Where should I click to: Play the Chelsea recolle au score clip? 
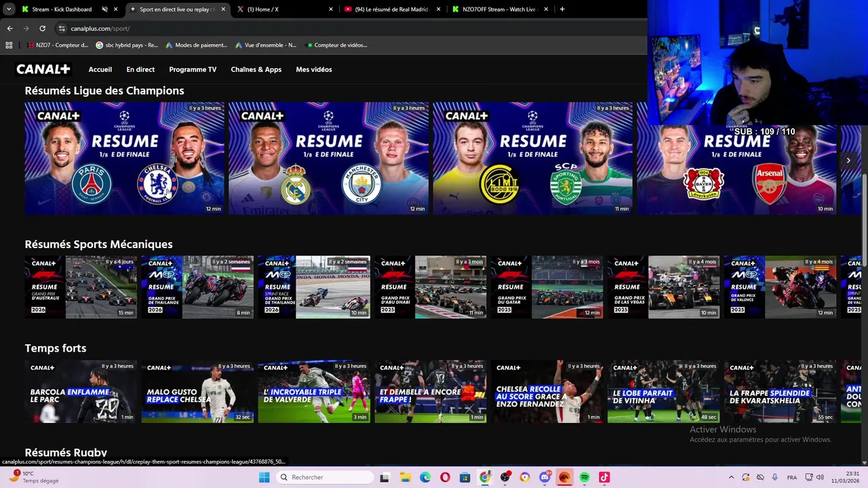click(x=547, y=391)
